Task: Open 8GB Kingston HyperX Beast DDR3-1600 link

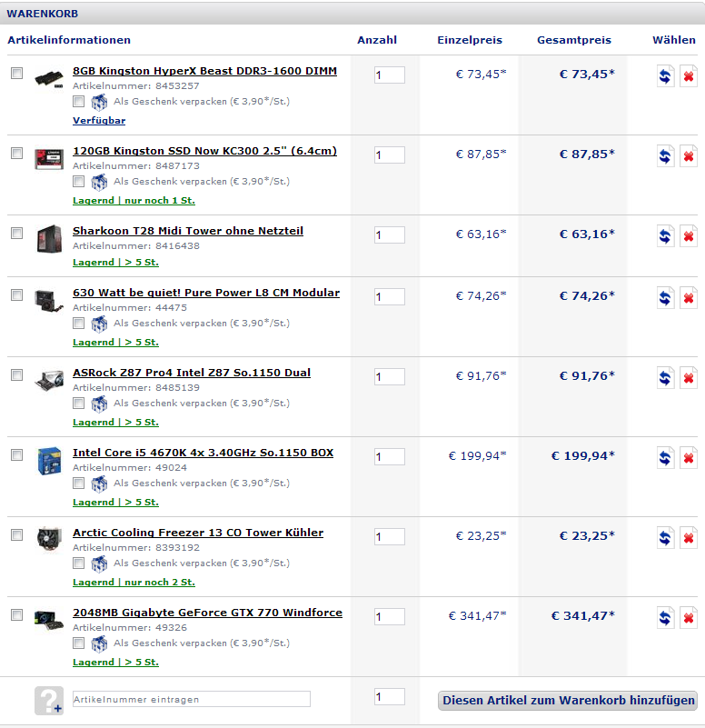Action: click(x=204, y=71)
